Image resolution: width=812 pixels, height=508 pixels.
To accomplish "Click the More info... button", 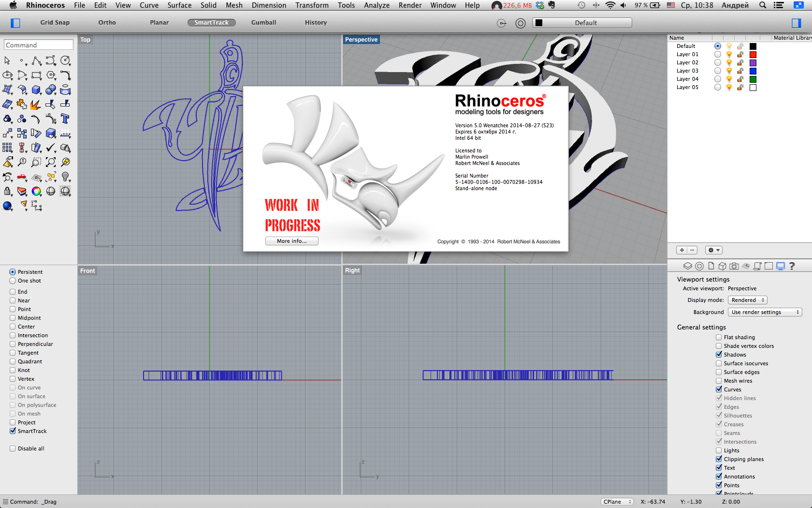I will pyautogui.click(x=291, y=241).
